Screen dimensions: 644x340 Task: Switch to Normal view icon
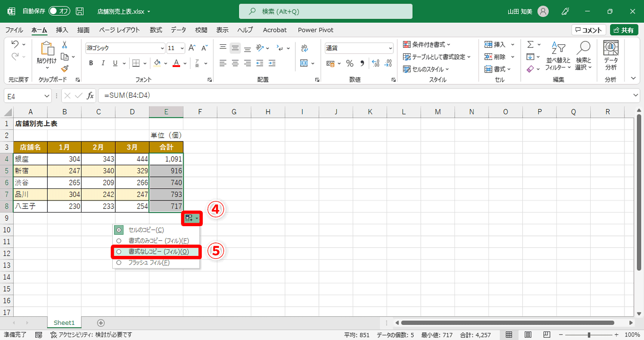(x=509, y=334)
